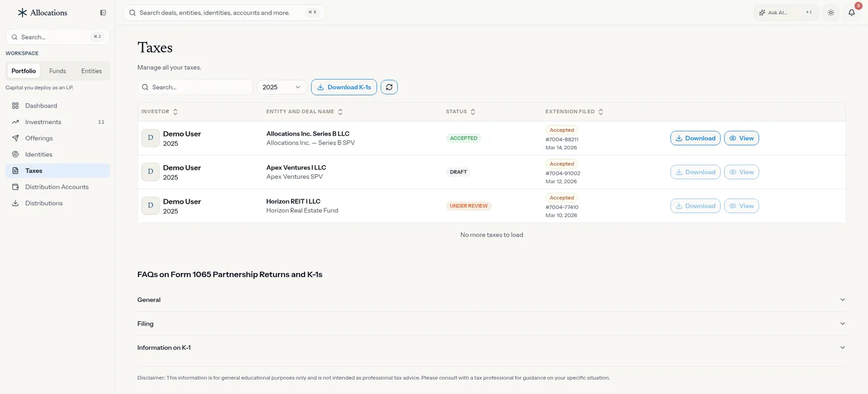Image resolution: width=868 pixels, height=394 pixels.
Task: Collapse the sidebar panel icon
Action: (x=103, y=13)
